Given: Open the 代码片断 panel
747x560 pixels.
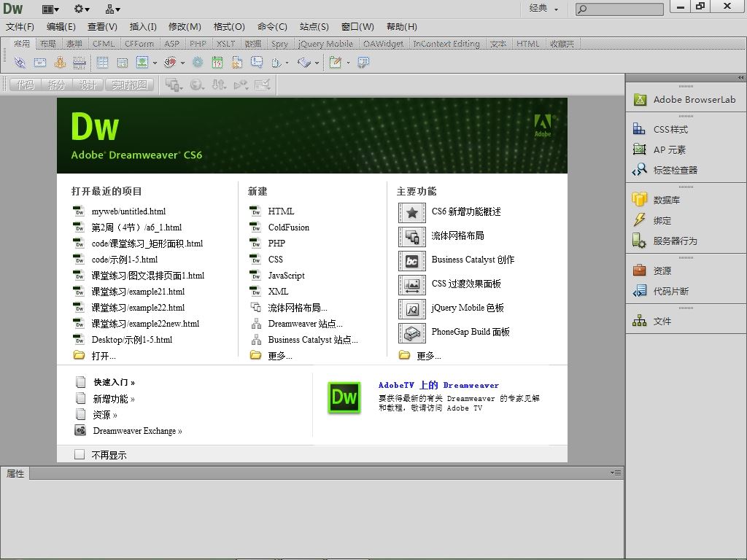Looking at the screenshot, I should tap(661, 291).
